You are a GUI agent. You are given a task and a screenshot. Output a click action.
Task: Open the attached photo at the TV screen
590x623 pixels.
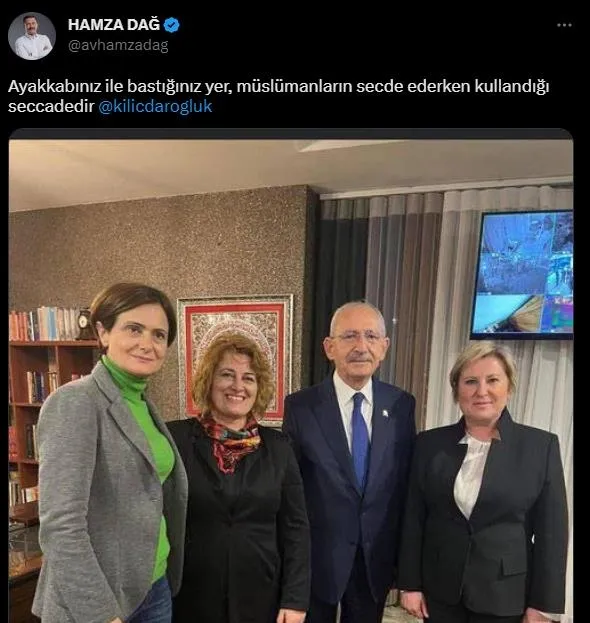pos(522,275)
